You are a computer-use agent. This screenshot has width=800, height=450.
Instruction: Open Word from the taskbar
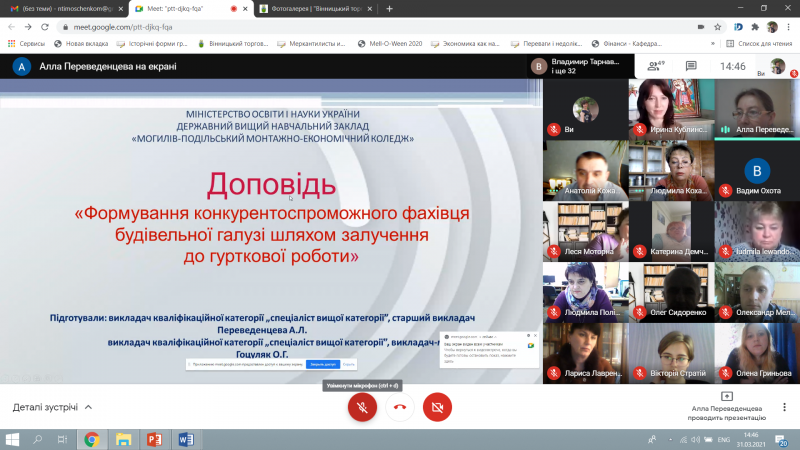(186, 439)
